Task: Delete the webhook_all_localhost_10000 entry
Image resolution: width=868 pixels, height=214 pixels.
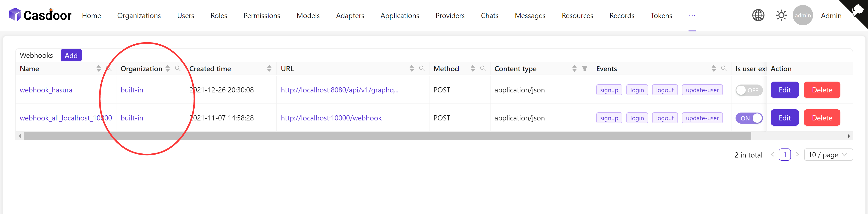Action: [x=822, y=118]
